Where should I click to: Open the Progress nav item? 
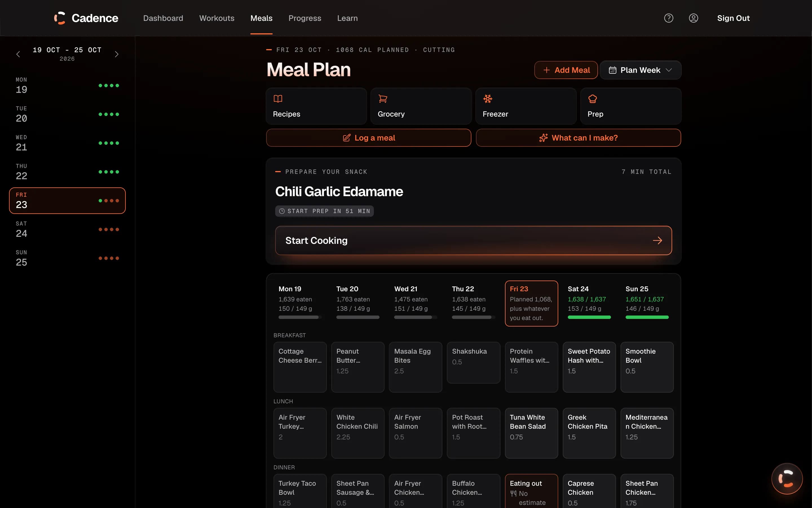[x=305, y=18]
